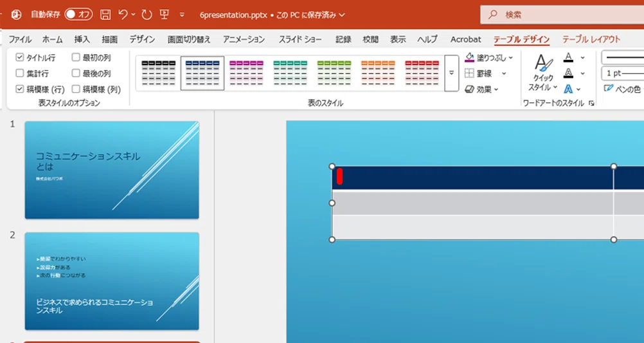Undo the last action
644x343 pixels.
click(x=123, y=15)
